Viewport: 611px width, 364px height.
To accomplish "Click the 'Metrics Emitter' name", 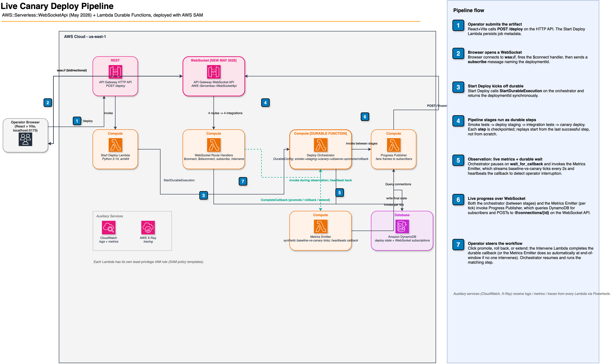I will click(x=321, y=237).
